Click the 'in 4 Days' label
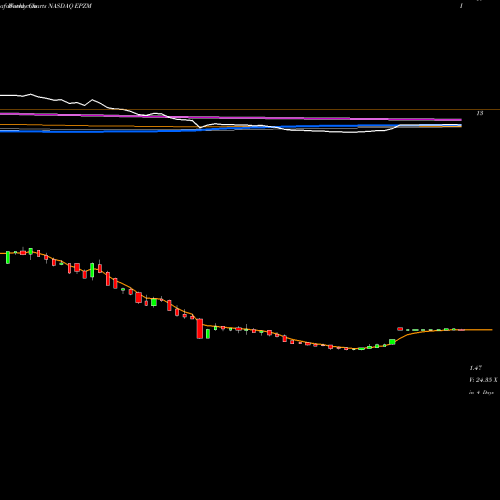 [x=481, y=393]
